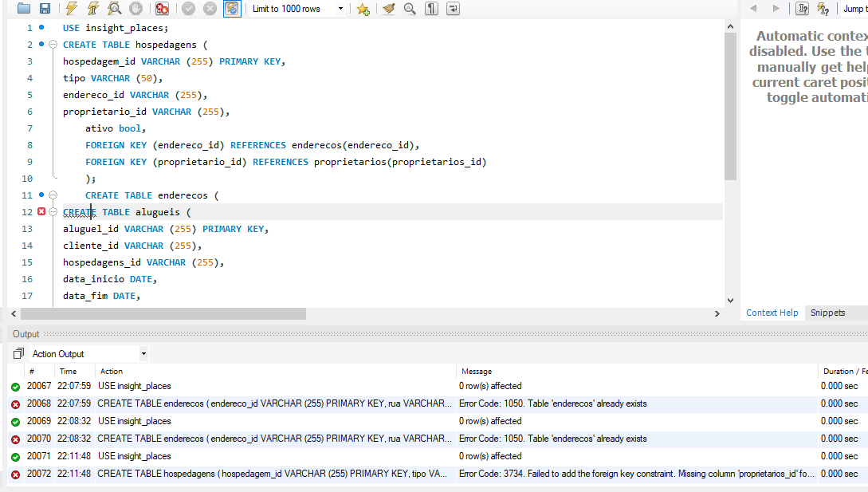Collapse the CREATE TABLE alugueis fold marker
This screenshot has height=492, width=868.
tap(53, 211)
